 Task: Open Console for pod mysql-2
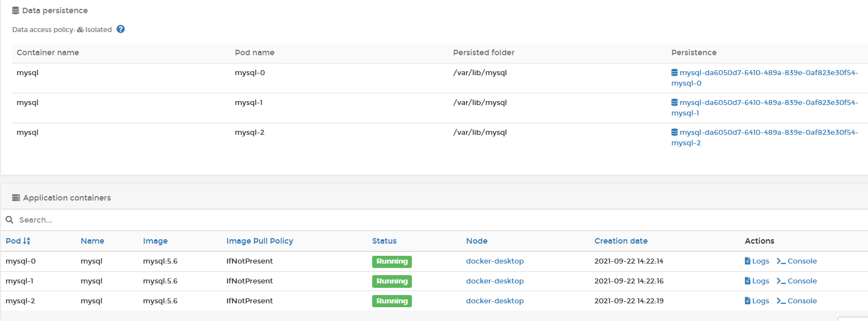coord(796,301)
